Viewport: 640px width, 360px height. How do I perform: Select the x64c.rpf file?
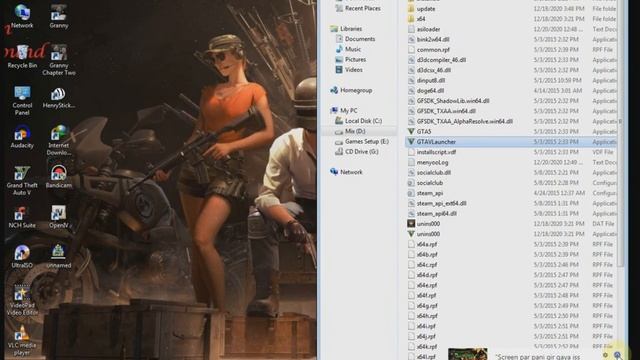pos(422,264)
